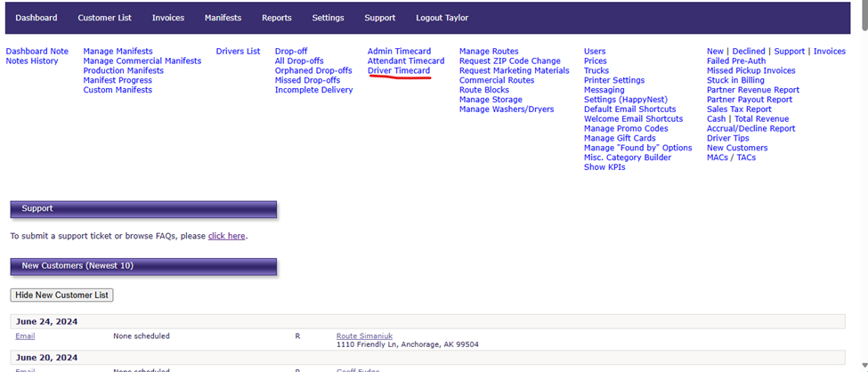Click the Hide New Customer List button

point(61,295)
